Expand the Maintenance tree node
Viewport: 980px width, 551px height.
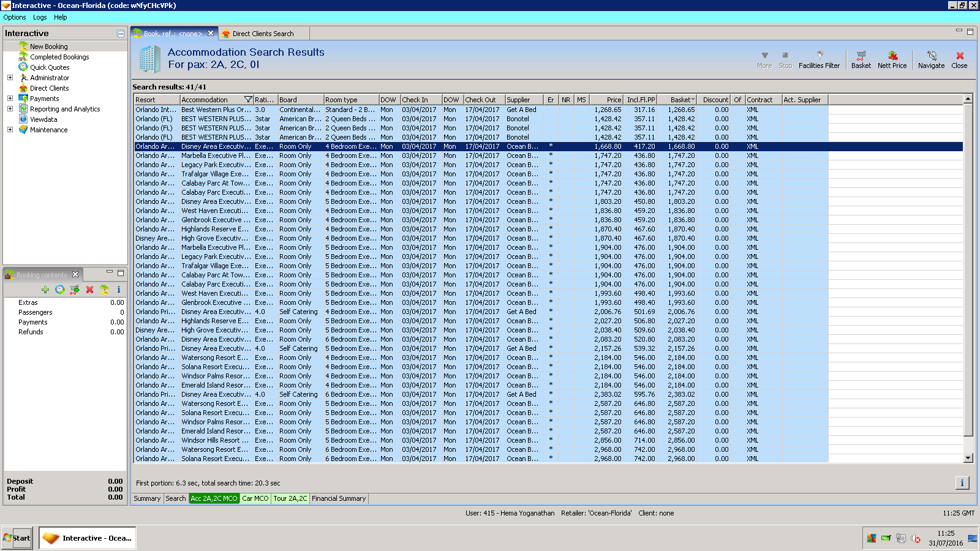point(10,130)
